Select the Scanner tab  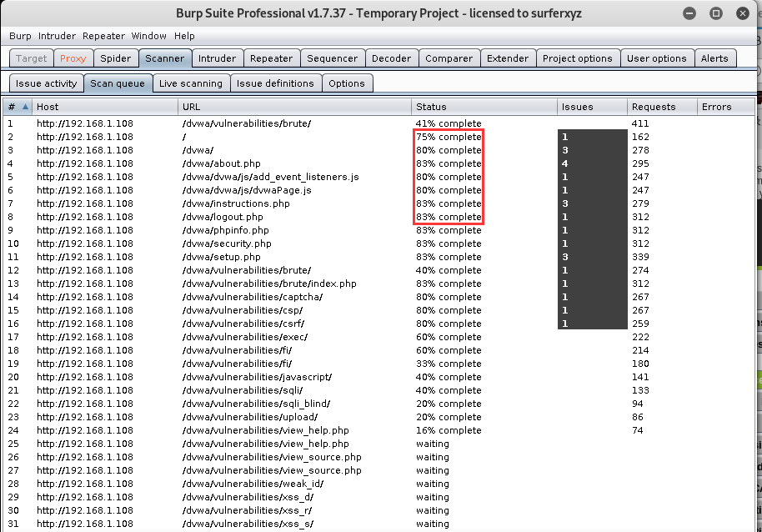[x=165, y=58]
